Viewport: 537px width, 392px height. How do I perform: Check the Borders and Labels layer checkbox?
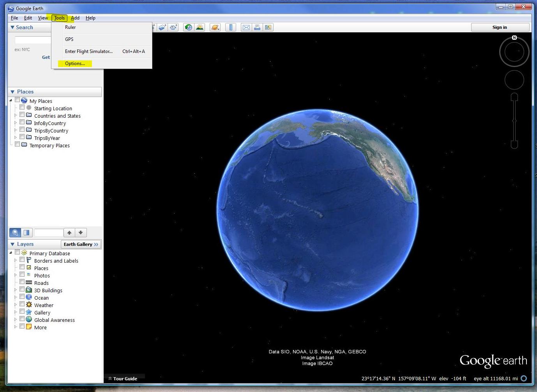coord(22,260)
